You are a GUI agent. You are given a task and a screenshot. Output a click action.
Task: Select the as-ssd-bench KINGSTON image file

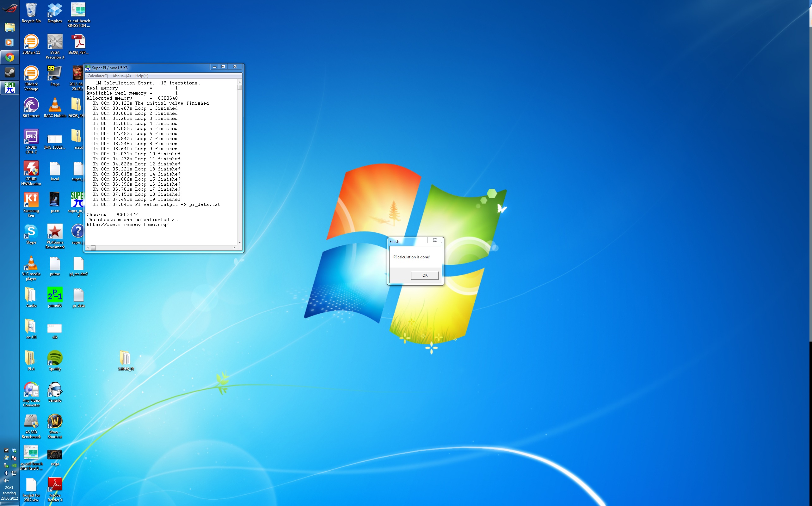tap(79, 15)
